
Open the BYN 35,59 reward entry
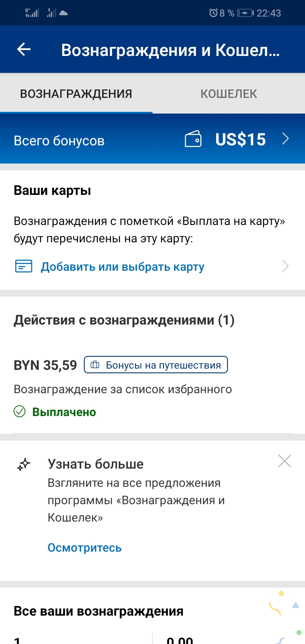[x=45, y=365]
